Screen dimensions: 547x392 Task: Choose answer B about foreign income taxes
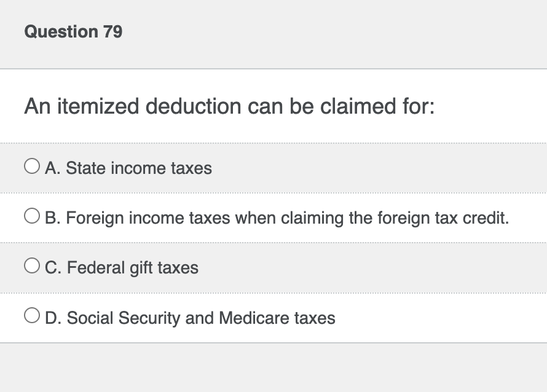275,218
